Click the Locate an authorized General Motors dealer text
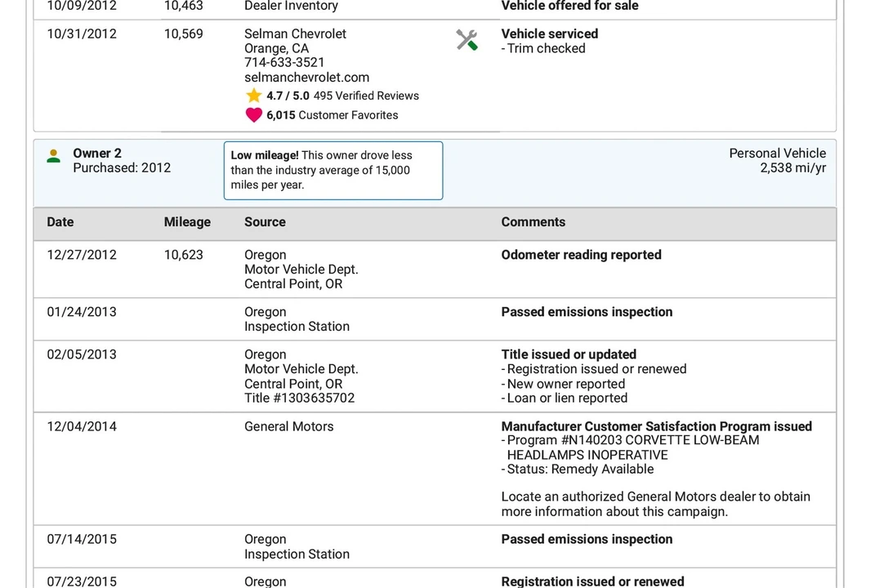The image size is (875, 588). 655,505
